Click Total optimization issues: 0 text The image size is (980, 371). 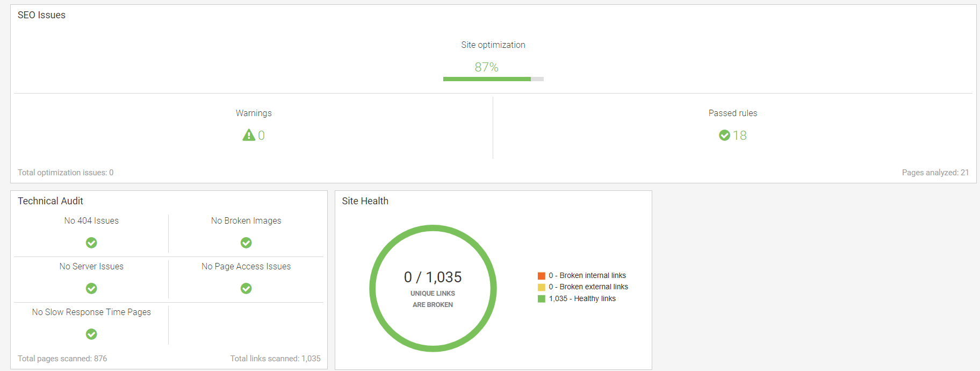[x=66, y=173]
